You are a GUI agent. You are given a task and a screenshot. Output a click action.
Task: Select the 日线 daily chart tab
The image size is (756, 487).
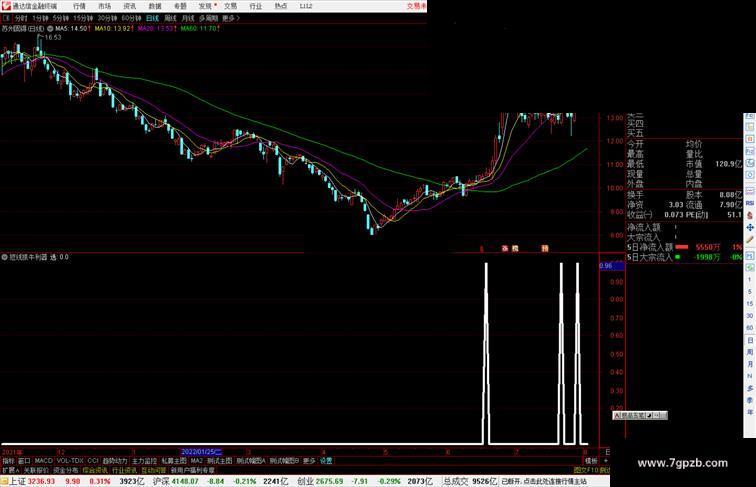point(152,18)
